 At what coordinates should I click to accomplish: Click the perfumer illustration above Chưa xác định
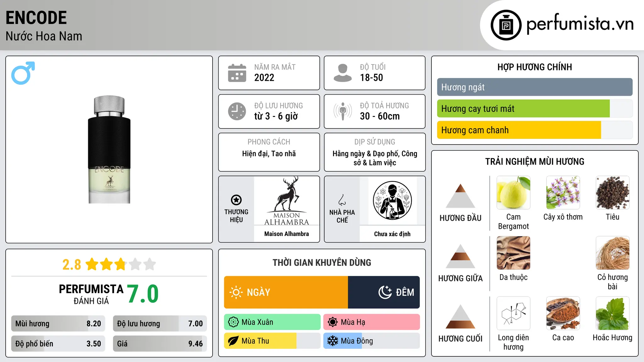point(392,200)
